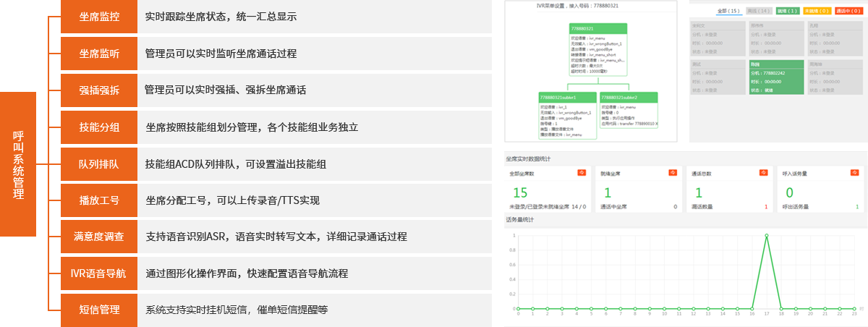The height and width of the screenshot is (327, 868).
Task: Open the 通话中 (0) red status tab
Action: coord(849,11)
